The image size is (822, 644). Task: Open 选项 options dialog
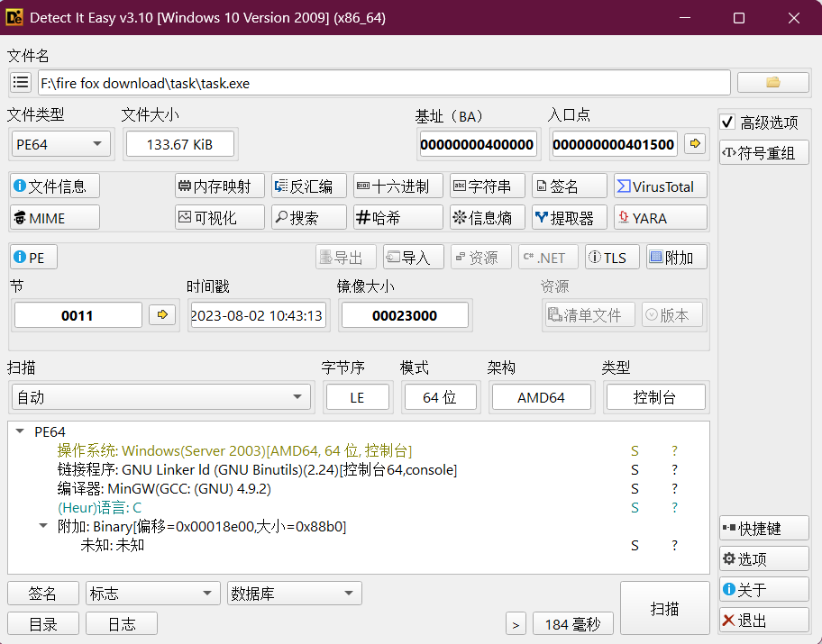(x=763, y=558)
